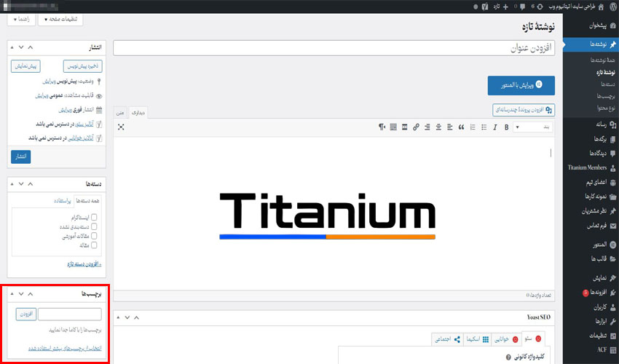Change text direction paragraph icon
This screenshot has height=364, width=619.
coord(382,127)
